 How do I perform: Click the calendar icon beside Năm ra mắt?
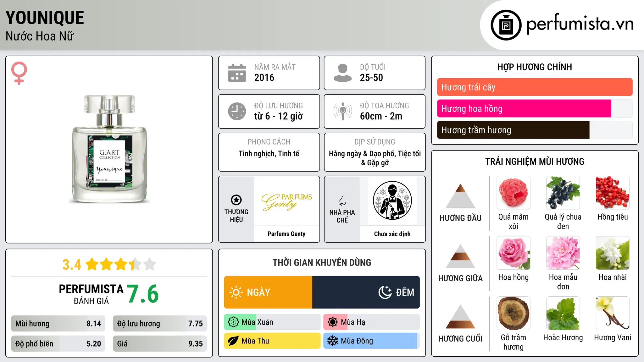[x=237, y=73]
